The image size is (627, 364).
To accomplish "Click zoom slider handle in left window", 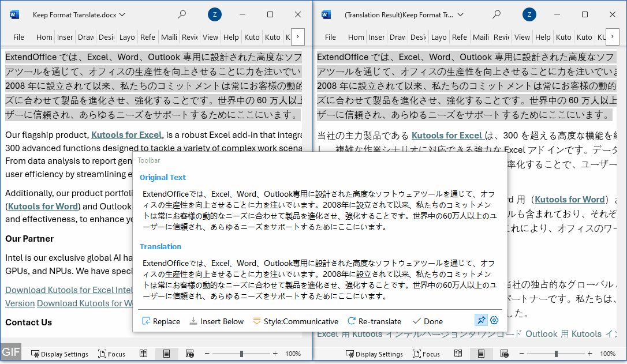I will (x=241, y=354).
